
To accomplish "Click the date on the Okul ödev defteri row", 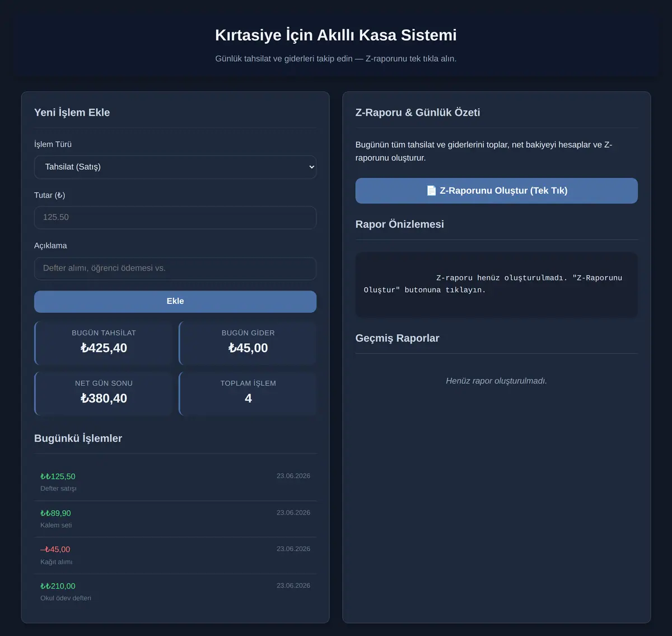I will point(293,586).
